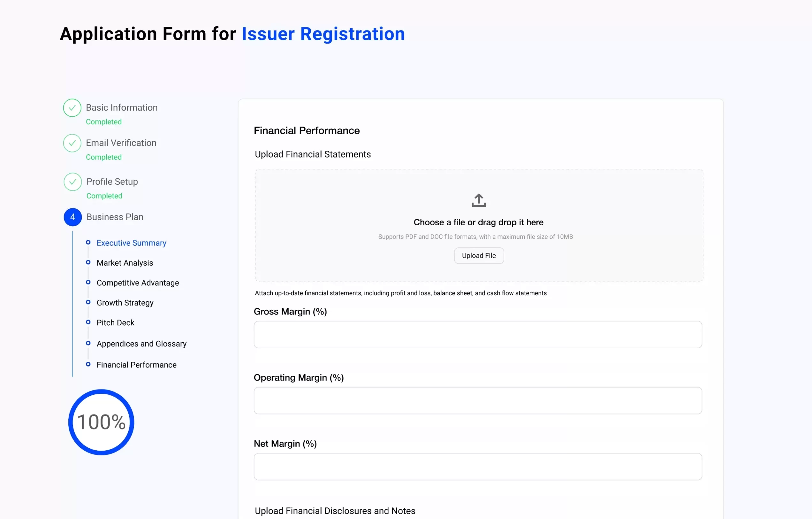Navigate to Appendices and Glossary
812x519 pixels.
[x=141, y=344]
